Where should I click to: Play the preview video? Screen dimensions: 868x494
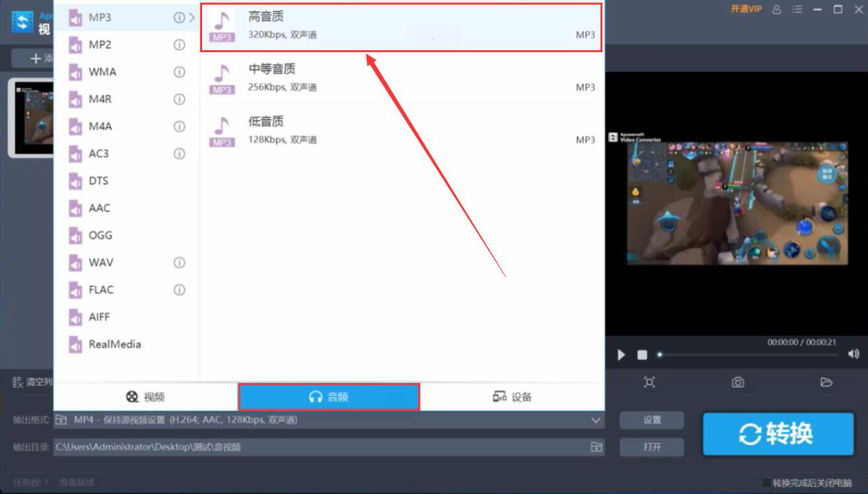621,355
